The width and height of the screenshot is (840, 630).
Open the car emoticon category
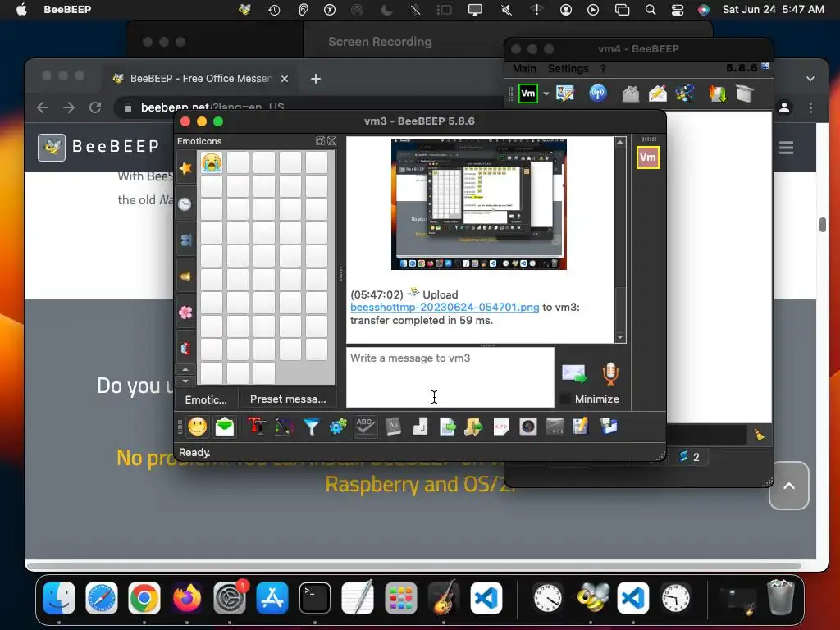[185, 348]
